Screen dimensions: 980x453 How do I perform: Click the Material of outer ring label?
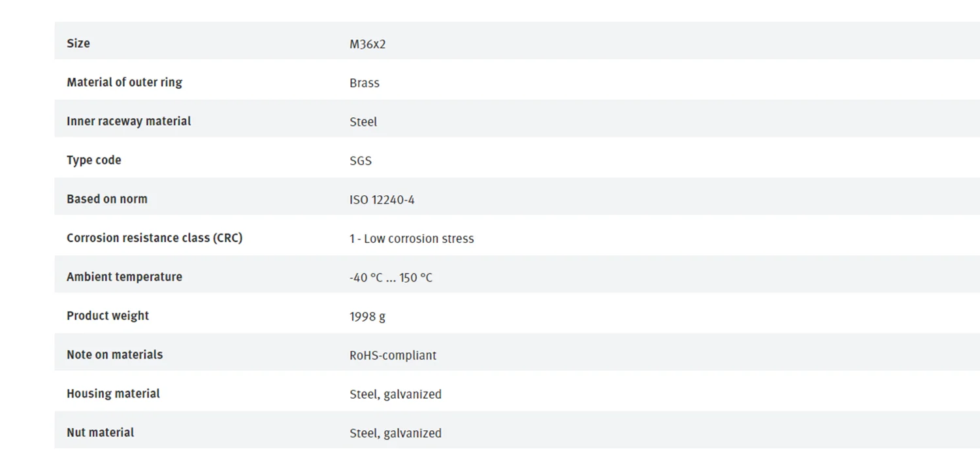pos(124,82)
